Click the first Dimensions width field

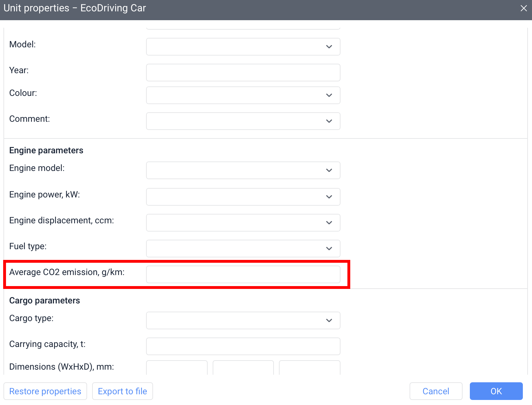(x=177, y=368)
